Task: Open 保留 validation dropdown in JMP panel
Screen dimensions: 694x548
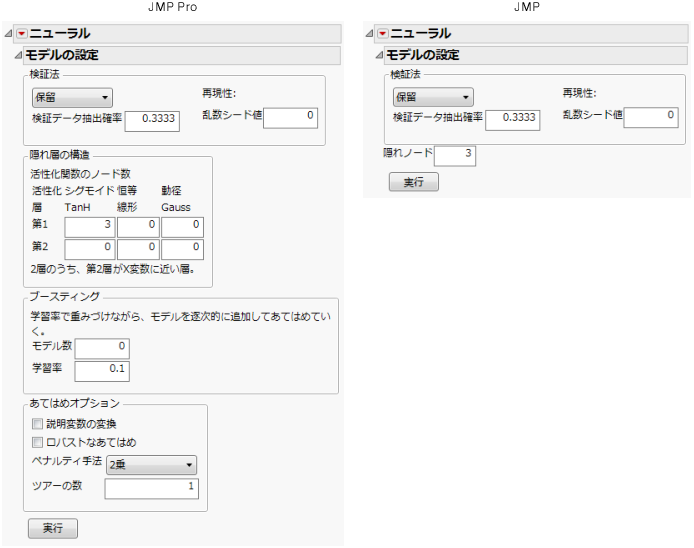Action: coord(433,97)
